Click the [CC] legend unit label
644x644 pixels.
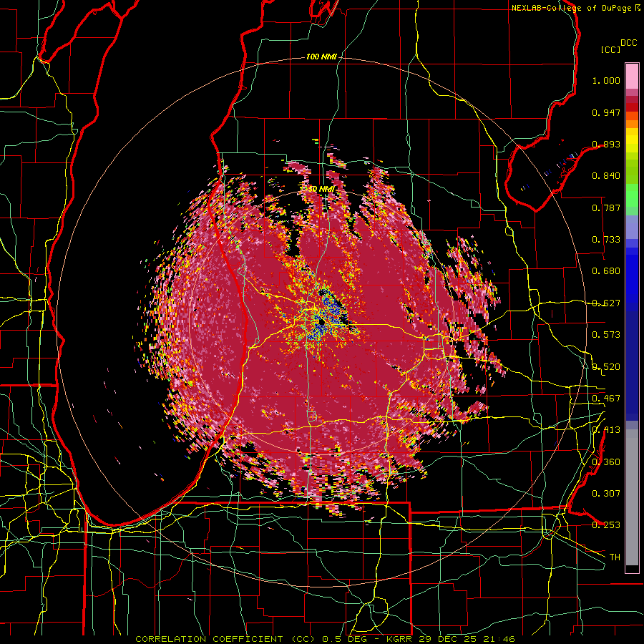(610, 49)
